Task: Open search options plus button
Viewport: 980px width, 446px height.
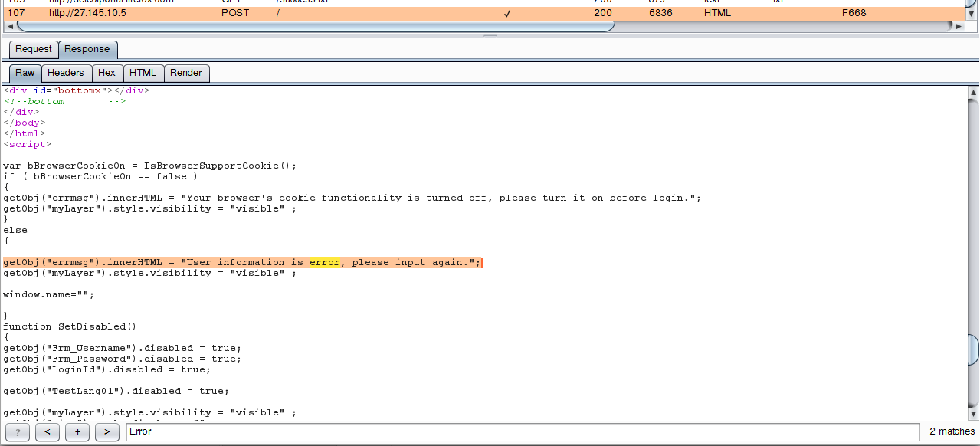Action: click(77, 432)
